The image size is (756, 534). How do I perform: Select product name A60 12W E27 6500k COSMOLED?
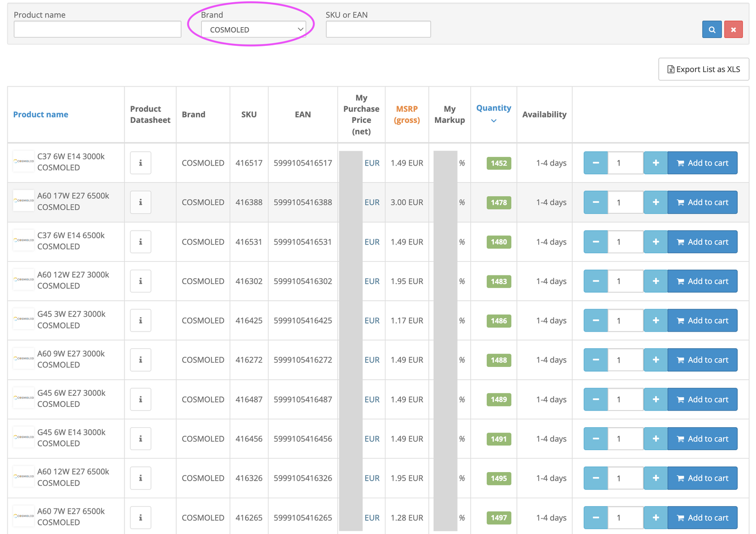[x=73, y=477]
